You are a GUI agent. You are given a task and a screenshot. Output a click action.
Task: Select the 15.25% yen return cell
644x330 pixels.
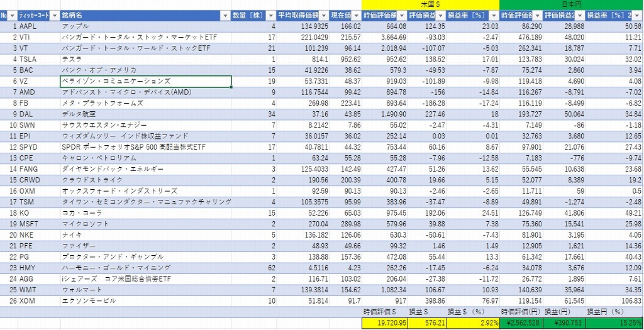(614, 323)
